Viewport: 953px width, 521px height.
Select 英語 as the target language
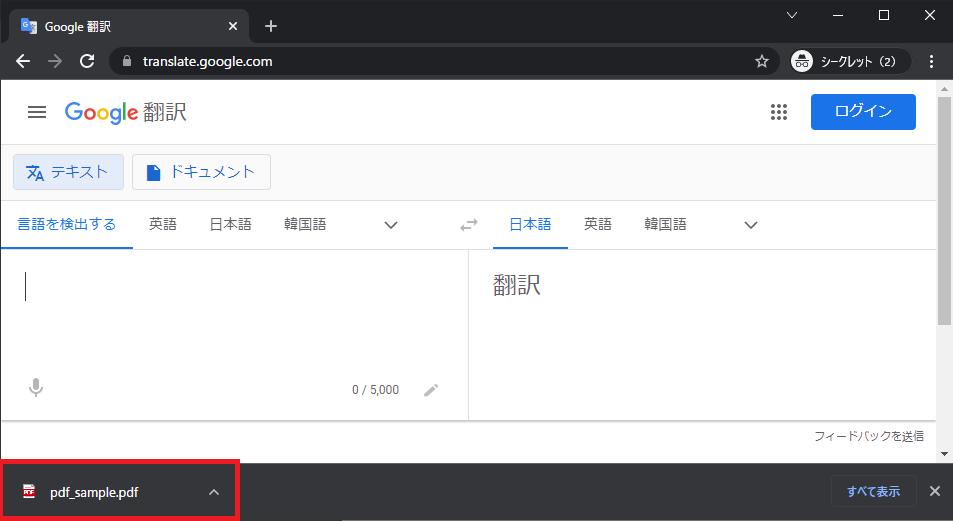tap(598, 224)
